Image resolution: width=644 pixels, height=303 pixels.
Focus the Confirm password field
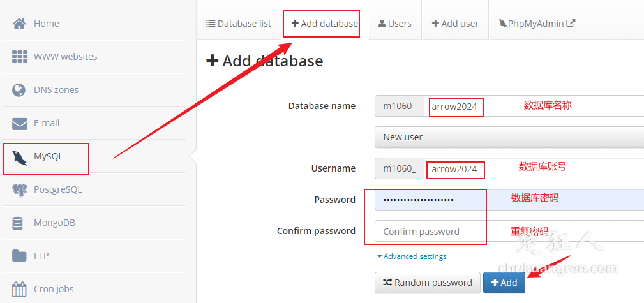[x=509, y=232]
